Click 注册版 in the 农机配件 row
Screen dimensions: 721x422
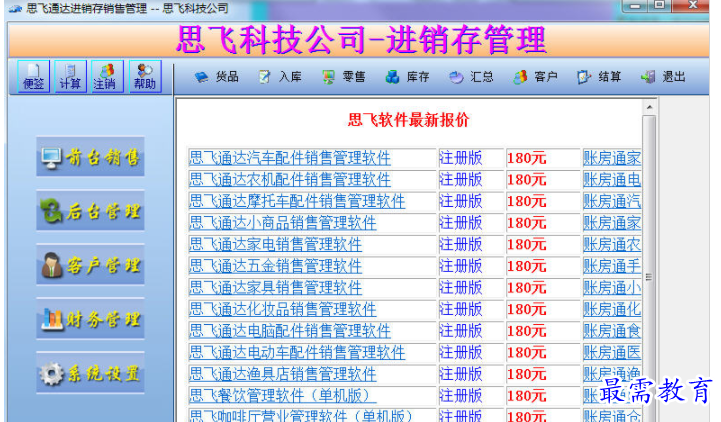(461, 180)
